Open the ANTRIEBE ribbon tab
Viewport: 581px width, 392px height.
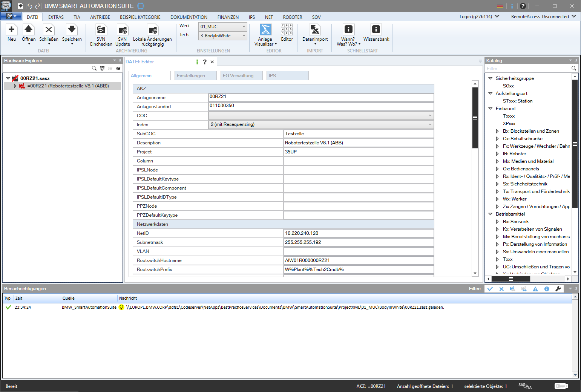coord(100,17)
